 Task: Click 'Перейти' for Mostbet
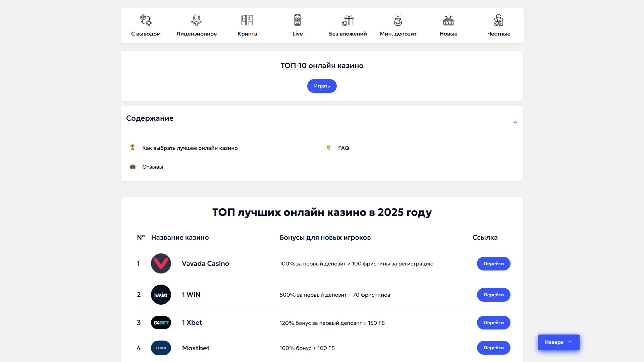coord(493,348)
